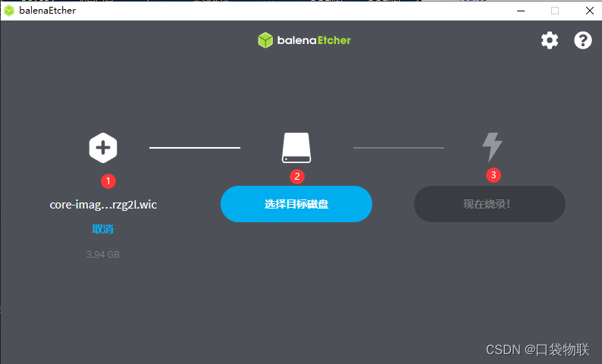Image resolution: width=602 pixels, height=364 pixels.
Task: Click the gray connector line before flash step
Action: 399,147
